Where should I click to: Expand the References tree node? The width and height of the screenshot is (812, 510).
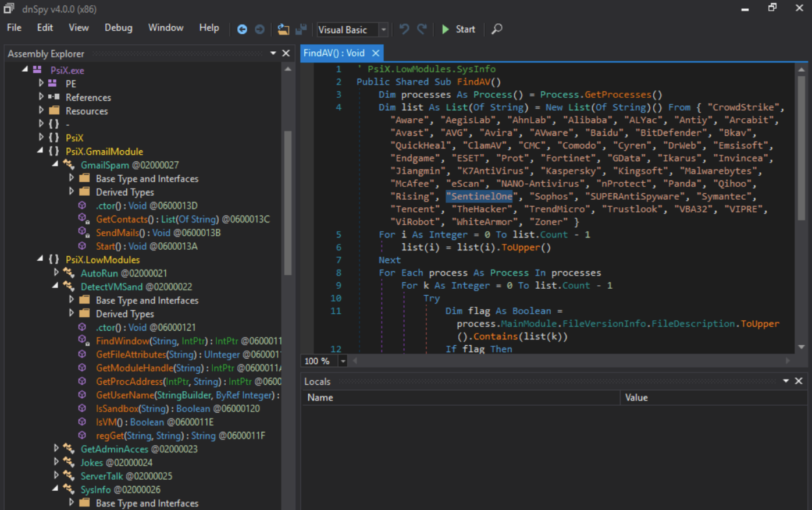[x=41, y=97]
